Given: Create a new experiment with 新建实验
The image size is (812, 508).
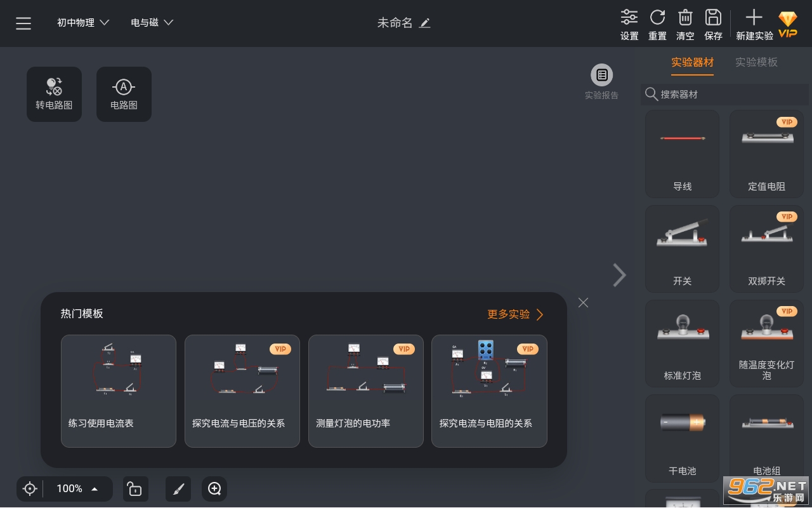Looking at the screenshot, I should (754, 25).
